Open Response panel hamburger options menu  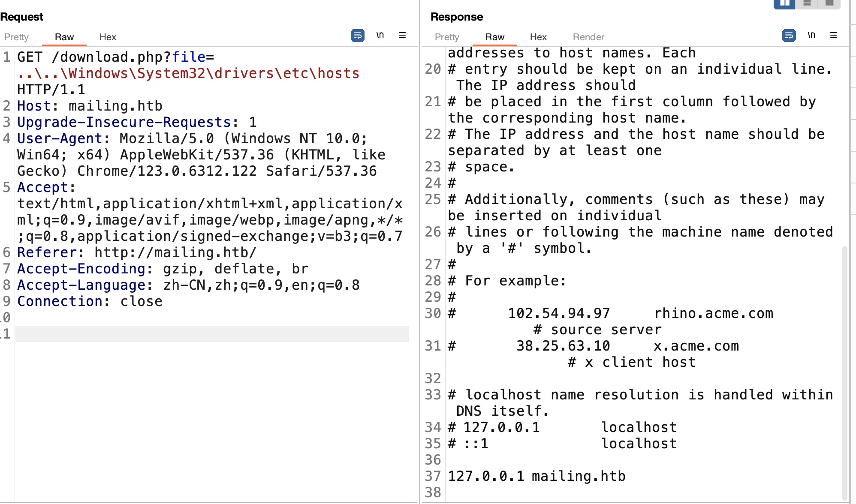pos(834,35)
